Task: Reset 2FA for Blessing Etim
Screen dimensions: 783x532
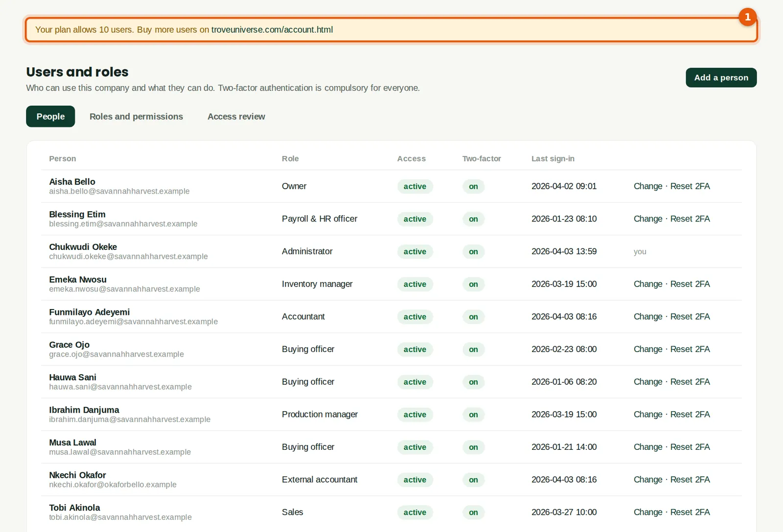Action: point(690,219)
